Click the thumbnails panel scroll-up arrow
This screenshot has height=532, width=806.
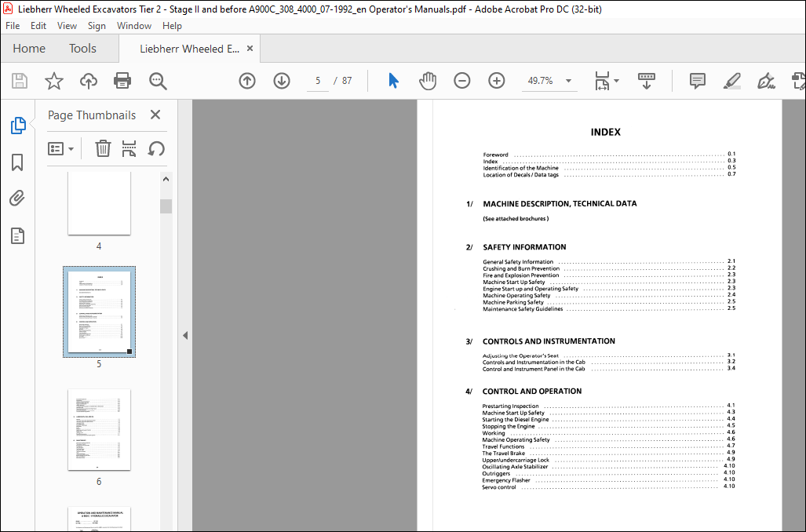(x=166, y=179)
